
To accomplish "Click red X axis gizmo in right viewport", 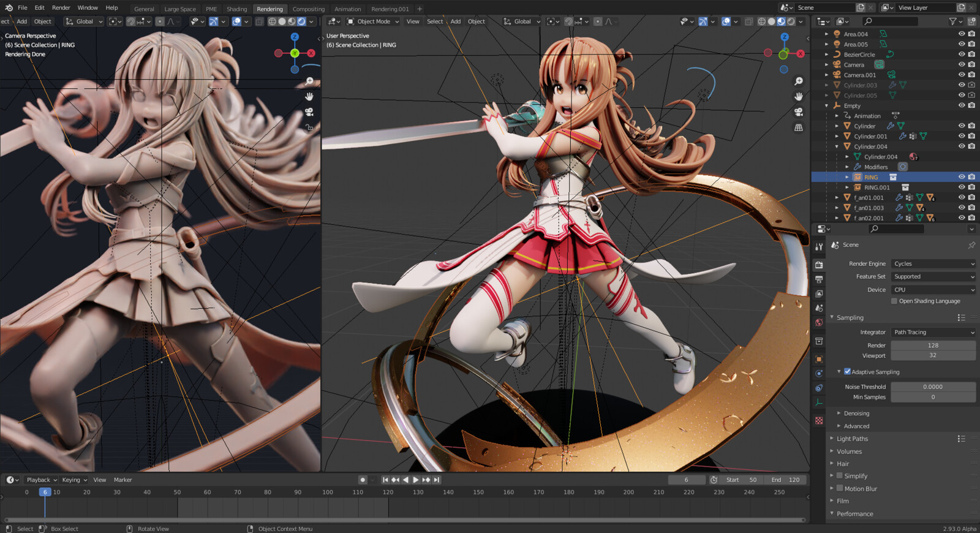I will click(801, 53).
